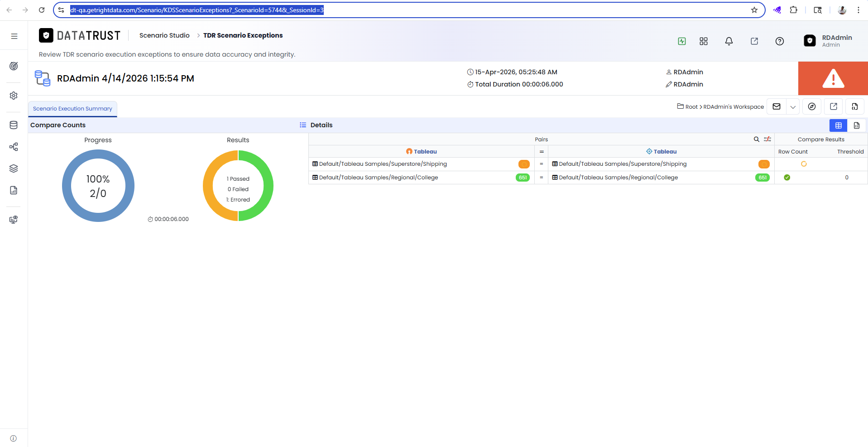Open the green activity monitor icon
The height and width of the screenshot is (447, 868).
click(682, 41)
